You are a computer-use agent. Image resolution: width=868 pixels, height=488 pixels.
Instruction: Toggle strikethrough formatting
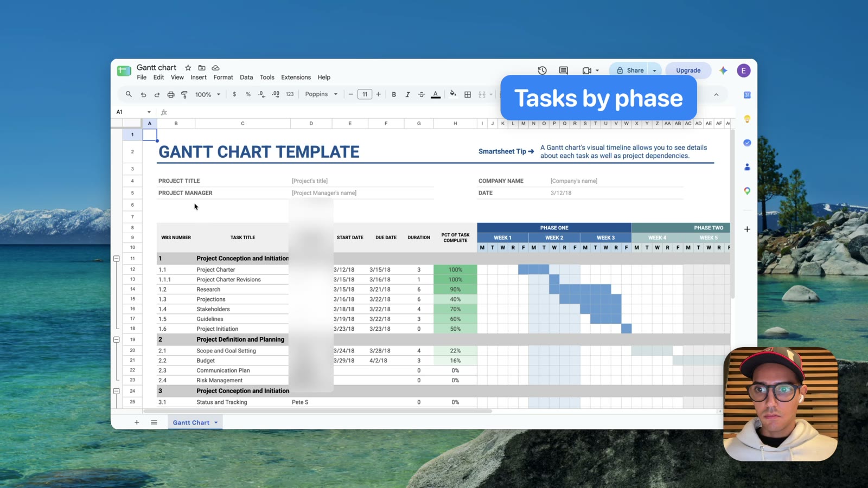[422, 94]
